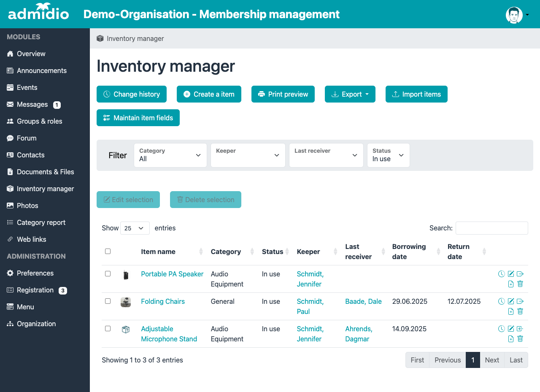The width and height of the screenshot is (540, 392).
Task: Expand the Export dropdown button
Action: click(350, 94)
